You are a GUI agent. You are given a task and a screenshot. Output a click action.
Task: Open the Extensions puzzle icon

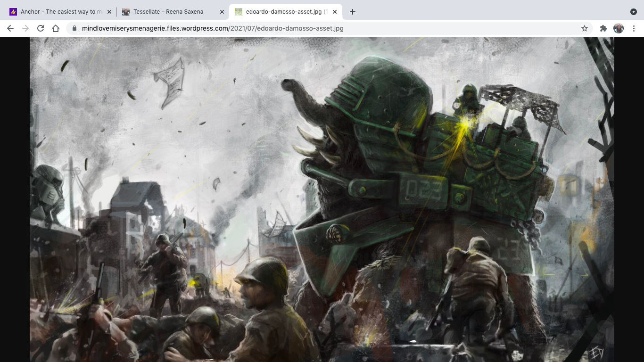coord(603,28)
